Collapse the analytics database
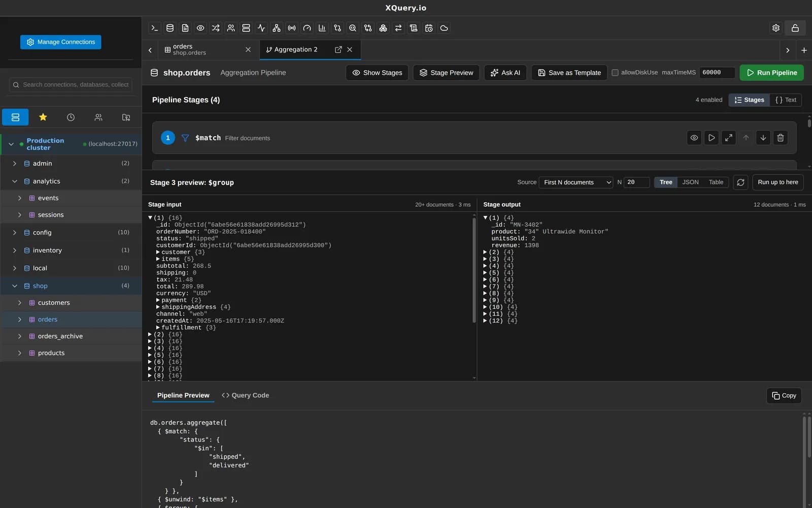812x508 pixels. tap(15, 181)
